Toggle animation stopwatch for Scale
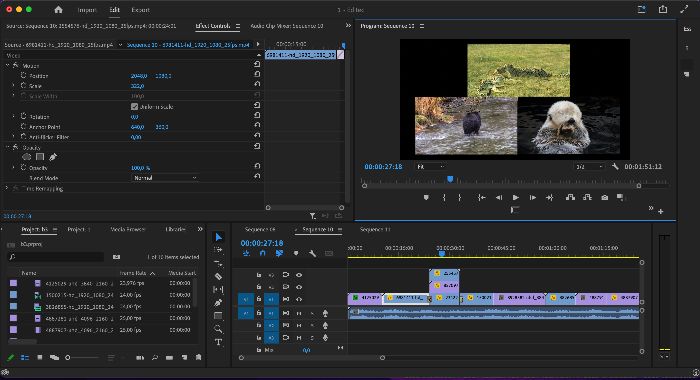 click(x=24, y=85)
